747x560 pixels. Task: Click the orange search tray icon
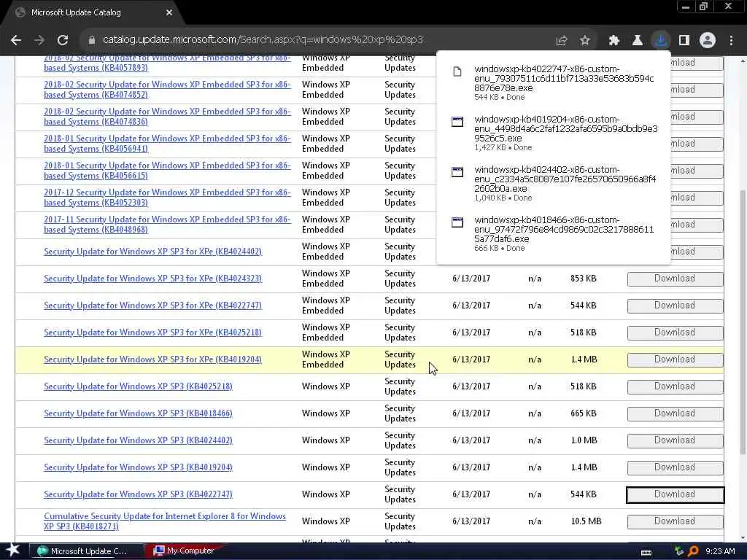tap(693, 551)
